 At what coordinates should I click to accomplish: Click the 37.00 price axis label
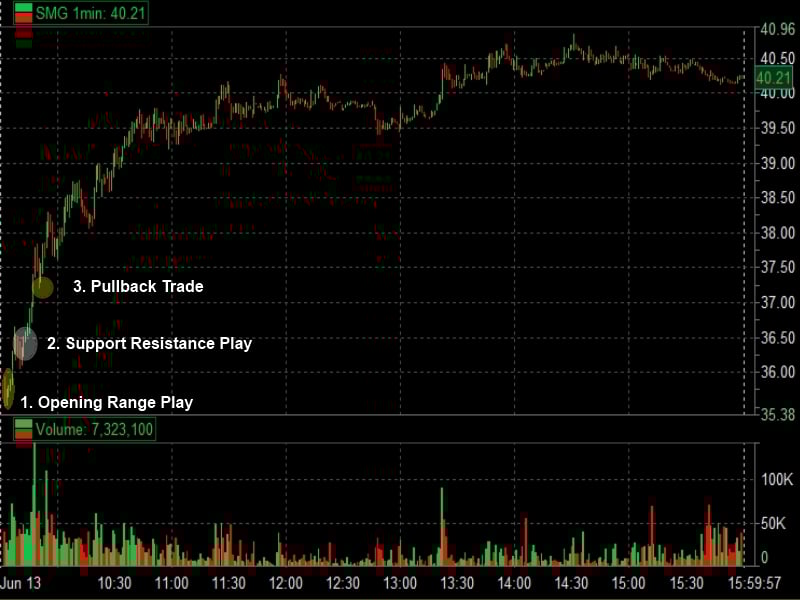point(777,303)
